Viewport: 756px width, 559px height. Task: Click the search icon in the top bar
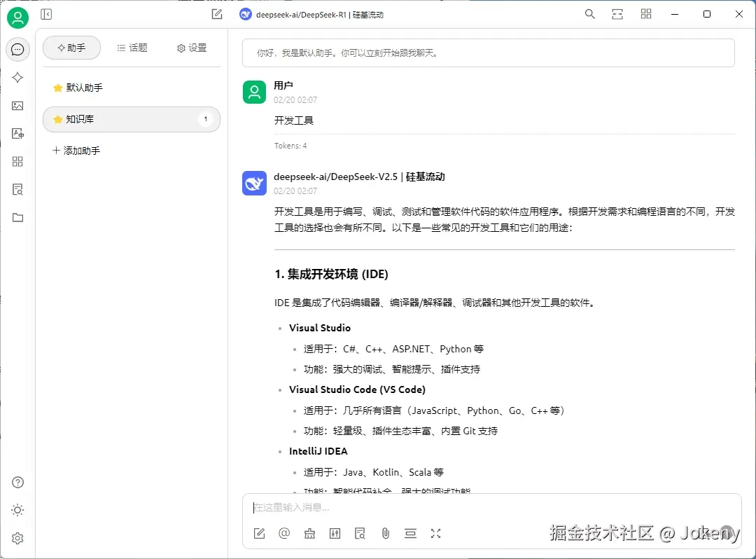(589, 15)
